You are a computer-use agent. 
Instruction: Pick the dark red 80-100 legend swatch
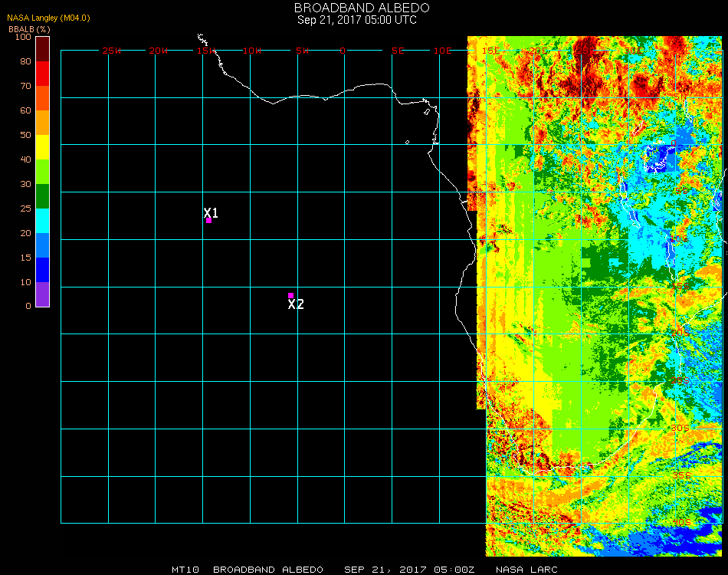[x=43, y=49]
